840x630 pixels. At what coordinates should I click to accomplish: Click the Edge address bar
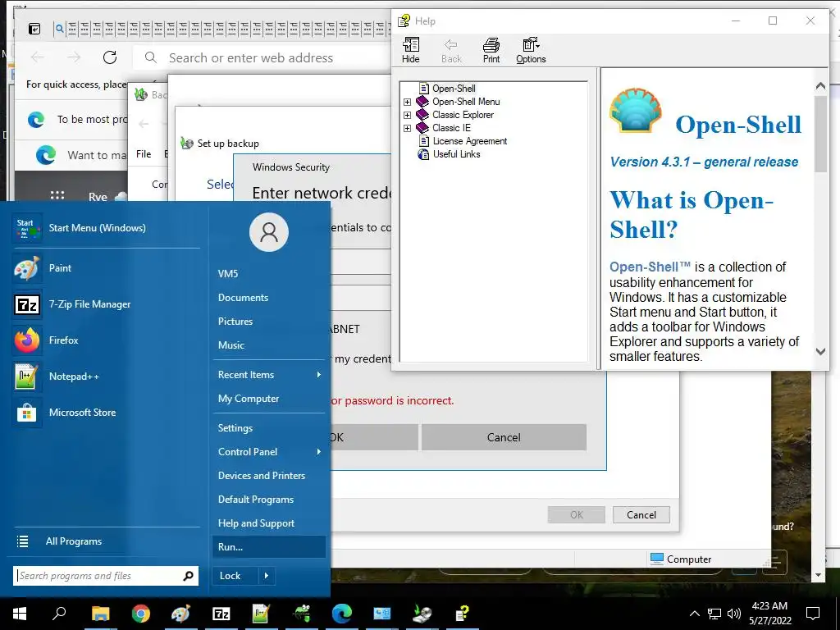coord(262,58)
